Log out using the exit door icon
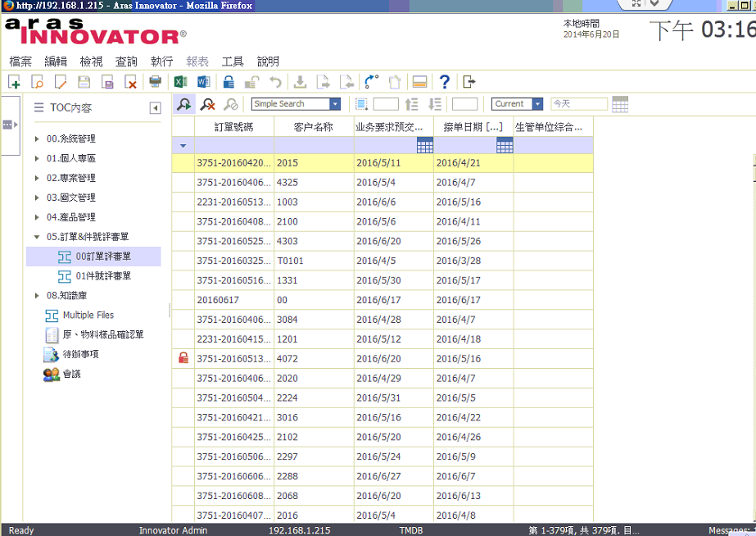 tap(469, 82)
